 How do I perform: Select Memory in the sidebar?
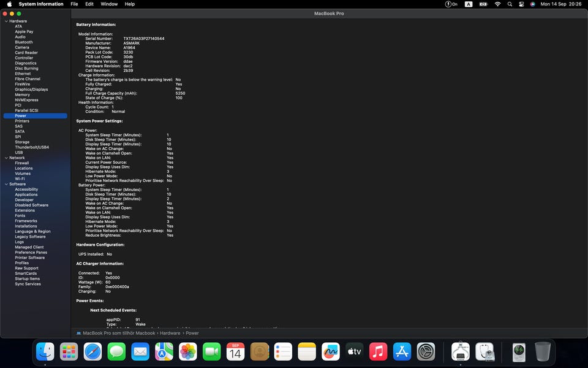coord(22,95)
